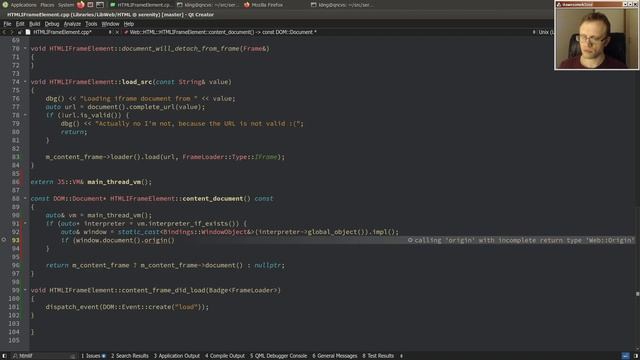Focus the locator search field
640x360 pixels.
pos(44,356)
